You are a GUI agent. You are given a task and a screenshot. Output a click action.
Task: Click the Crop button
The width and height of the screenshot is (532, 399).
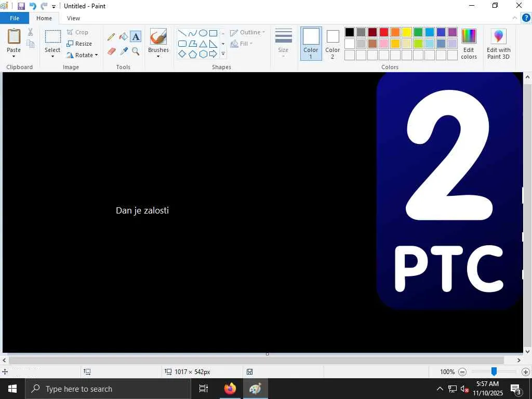click(78, 32)
